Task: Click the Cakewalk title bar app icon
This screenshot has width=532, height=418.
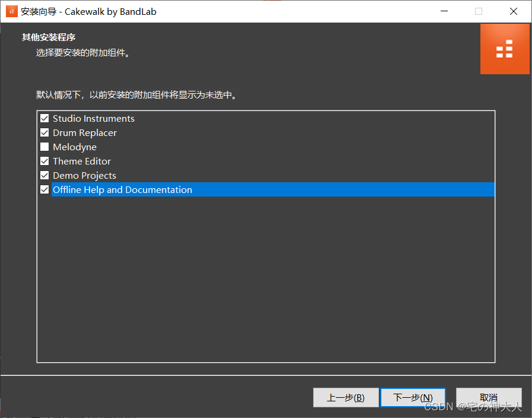Action: pyautogui.click(x=11, y=11)
